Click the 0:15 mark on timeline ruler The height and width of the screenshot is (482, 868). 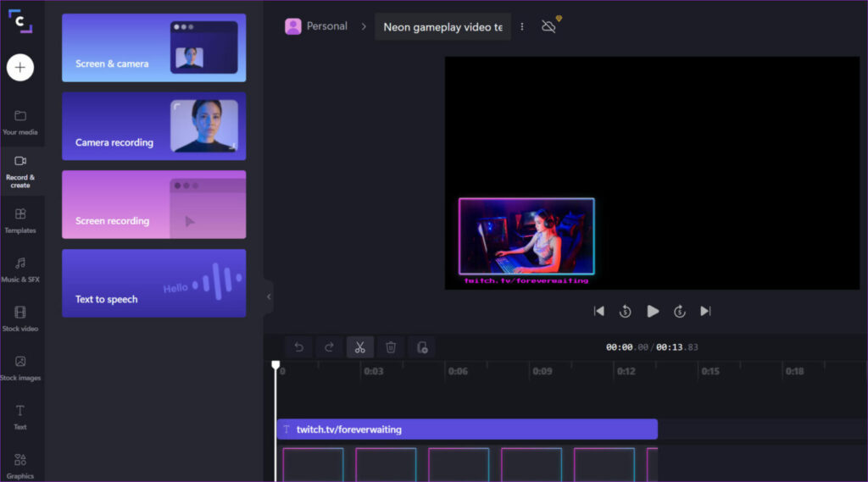tap(711, 371)
